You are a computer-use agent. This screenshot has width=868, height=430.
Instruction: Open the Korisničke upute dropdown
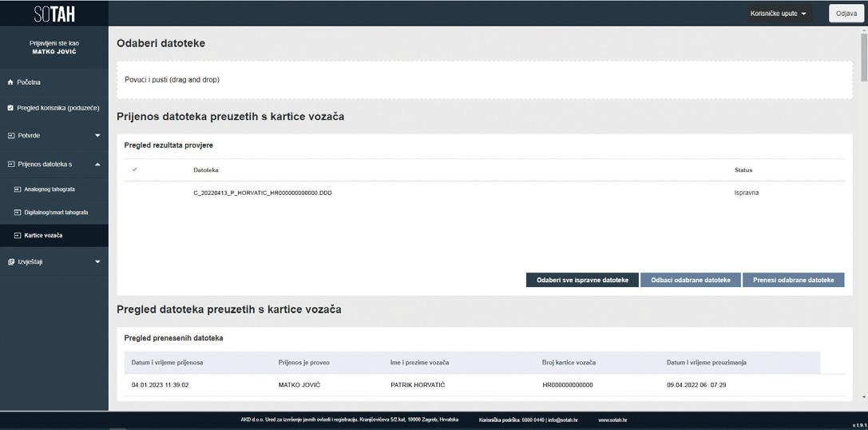pyautogui.click(x=779, y=14)
